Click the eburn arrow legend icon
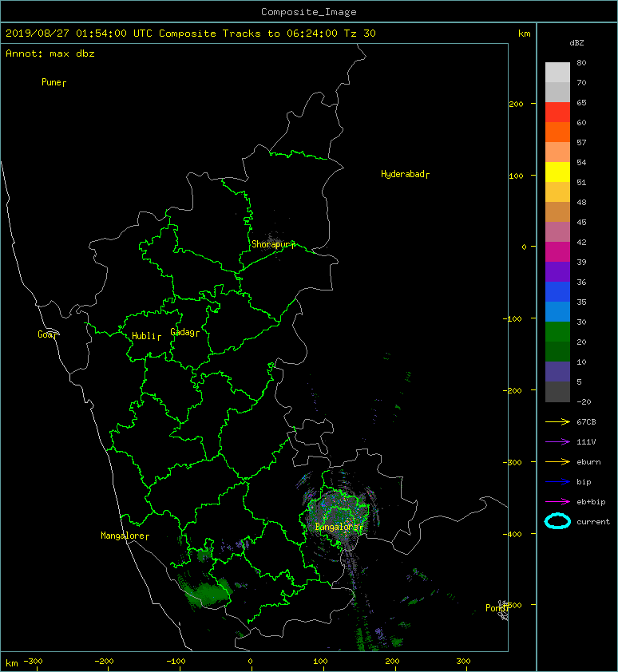Screen dimensions: 618x672 (557, 461)
